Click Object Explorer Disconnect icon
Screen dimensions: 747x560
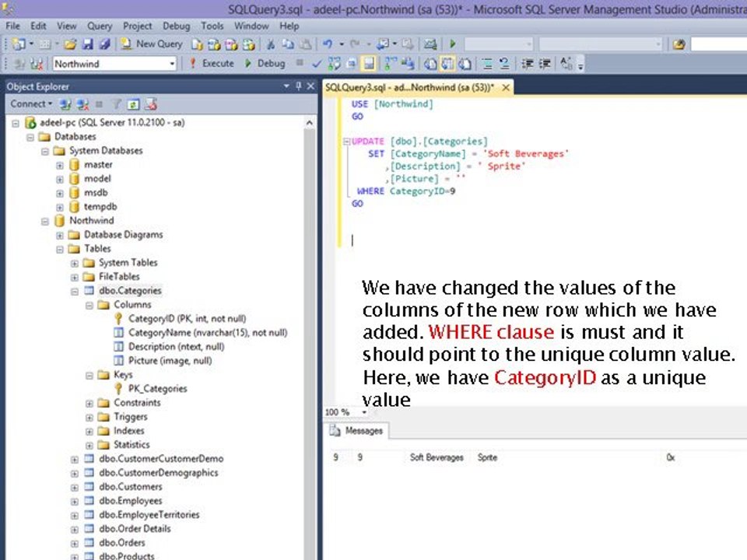click(83, 103)
